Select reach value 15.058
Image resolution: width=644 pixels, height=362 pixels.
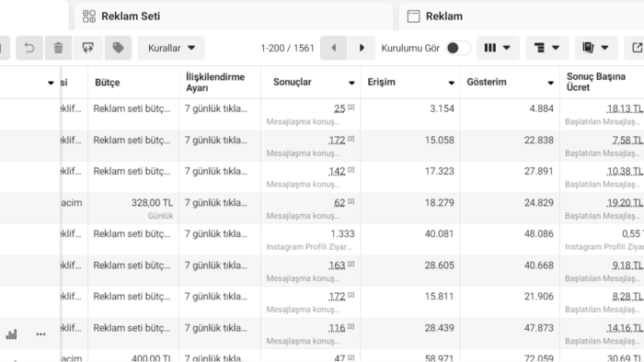440,141
